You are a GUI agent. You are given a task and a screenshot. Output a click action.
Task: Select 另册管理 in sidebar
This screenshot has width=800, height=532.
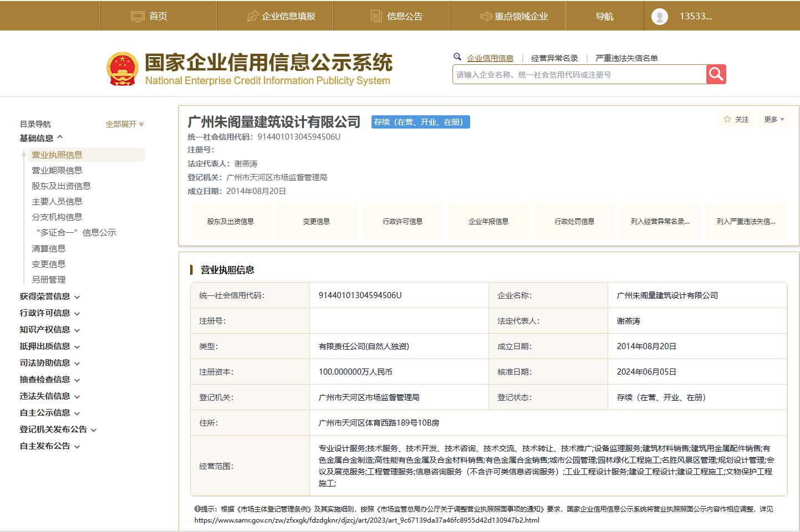[49, 279]
